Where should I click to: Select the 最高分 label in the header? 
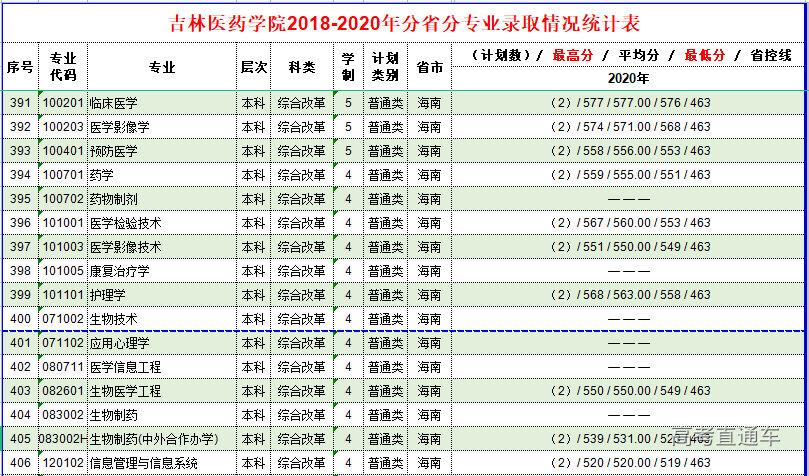572,55
